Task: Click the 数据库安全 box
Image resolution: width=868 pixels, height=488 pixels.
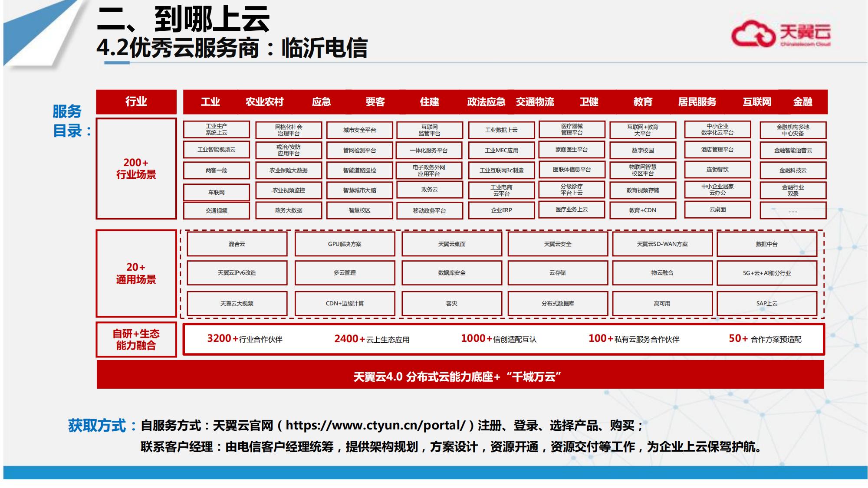Action: 452,273
